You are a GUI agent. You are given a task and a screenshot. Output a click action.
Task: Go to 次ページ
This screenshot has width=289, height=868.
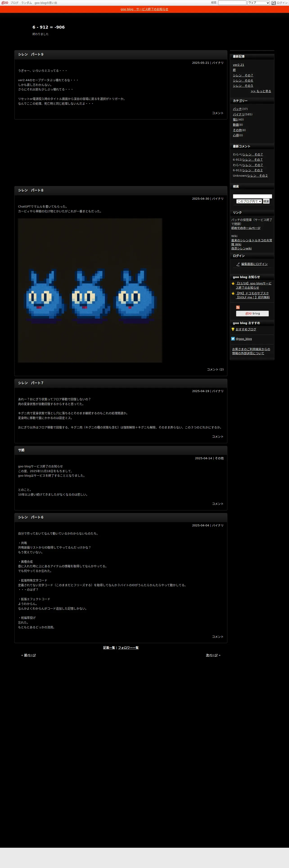pyautogui.click(x=212, y=655)
